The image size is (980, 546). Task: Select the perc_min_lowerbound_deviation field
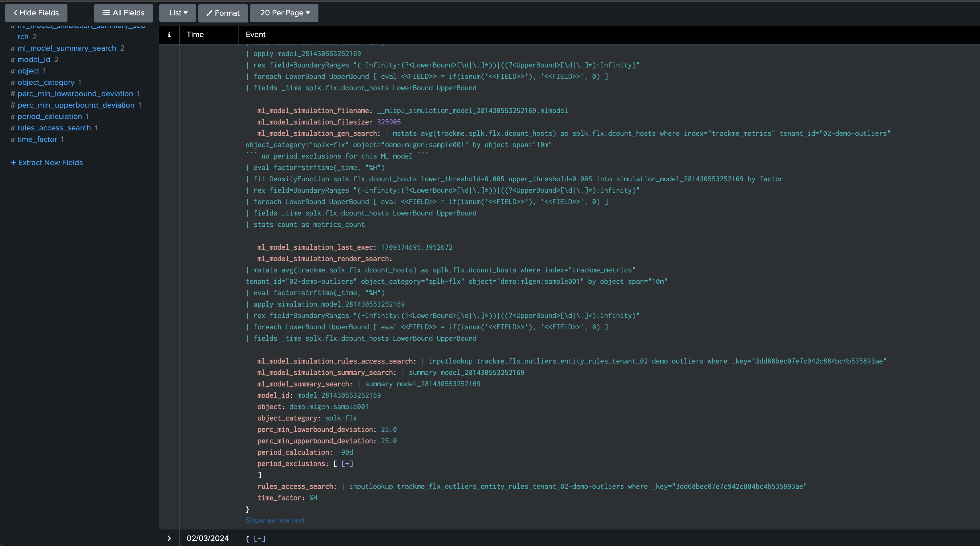coord(75,94)
